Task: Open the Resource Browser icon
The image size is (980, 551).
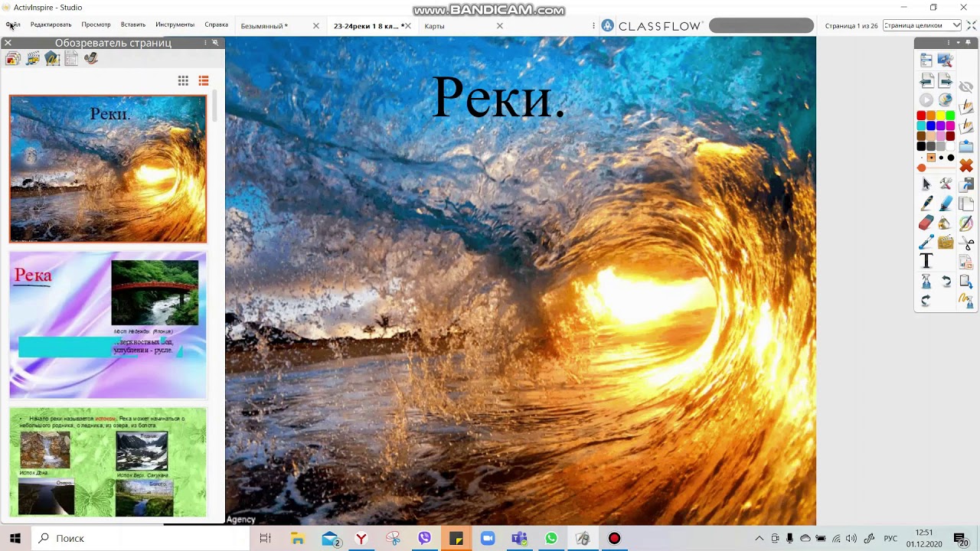Action: (x=33, y=58)
